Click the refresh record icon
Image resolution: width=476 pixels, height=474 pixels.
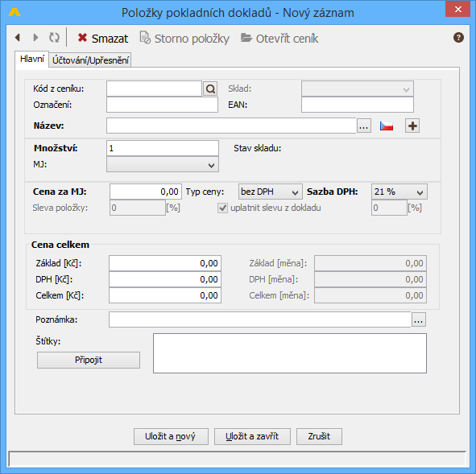[x=55, y=38]
